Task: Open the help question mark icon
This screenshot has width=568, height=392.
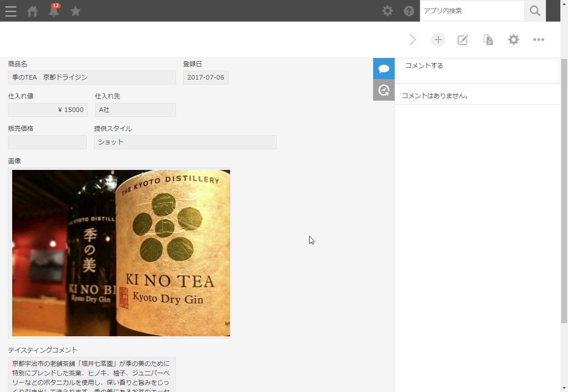Action: 409,11
